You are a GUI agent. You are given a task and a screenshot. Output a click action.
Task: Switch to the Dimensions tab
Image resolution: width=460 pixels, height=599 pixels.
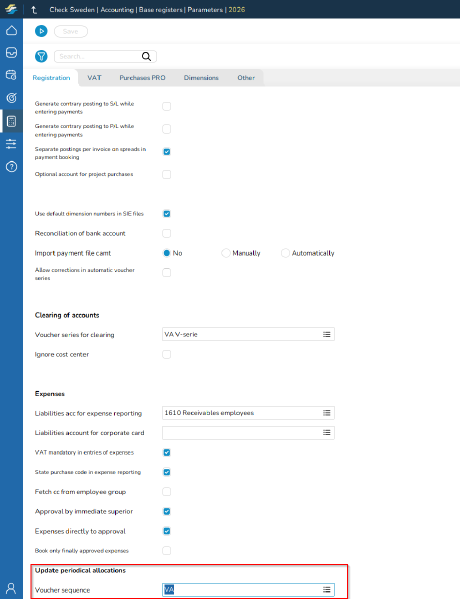pos(201,78)
